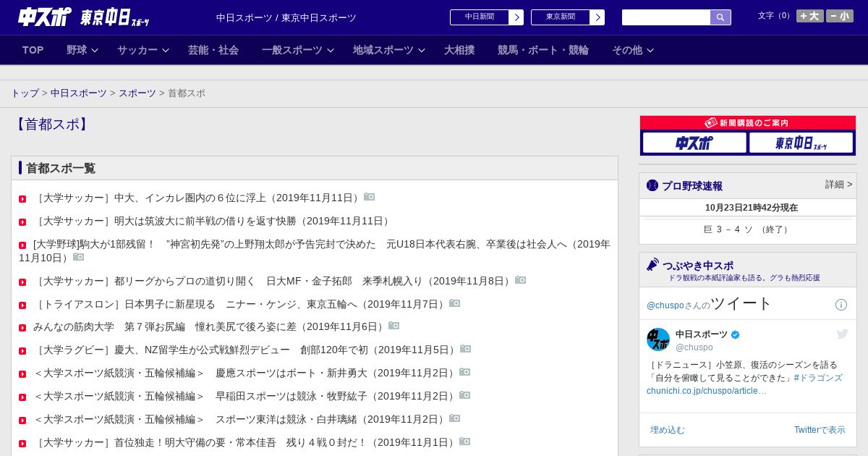The width and height of the screenshot is (868, 456).
Task: Click 東京中日スポーツ subscription banner button
Action: [801, 143]
